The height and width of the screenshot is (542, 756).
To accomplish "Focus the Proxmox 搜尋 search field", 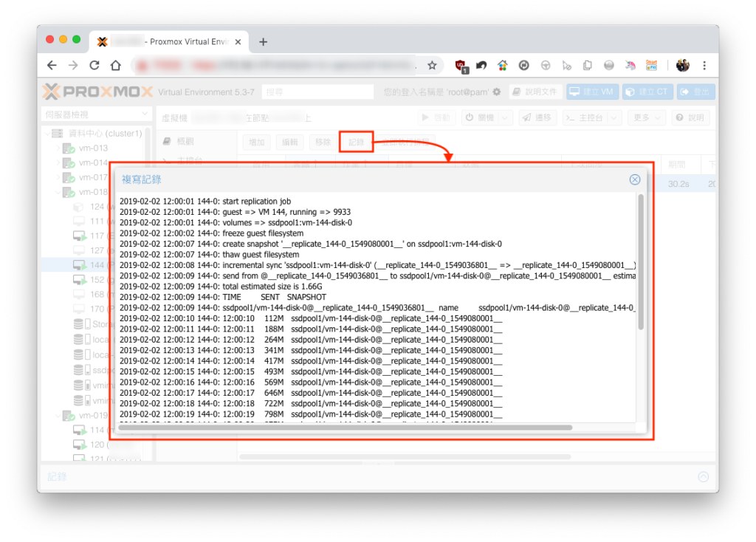I will pos(317,92).
